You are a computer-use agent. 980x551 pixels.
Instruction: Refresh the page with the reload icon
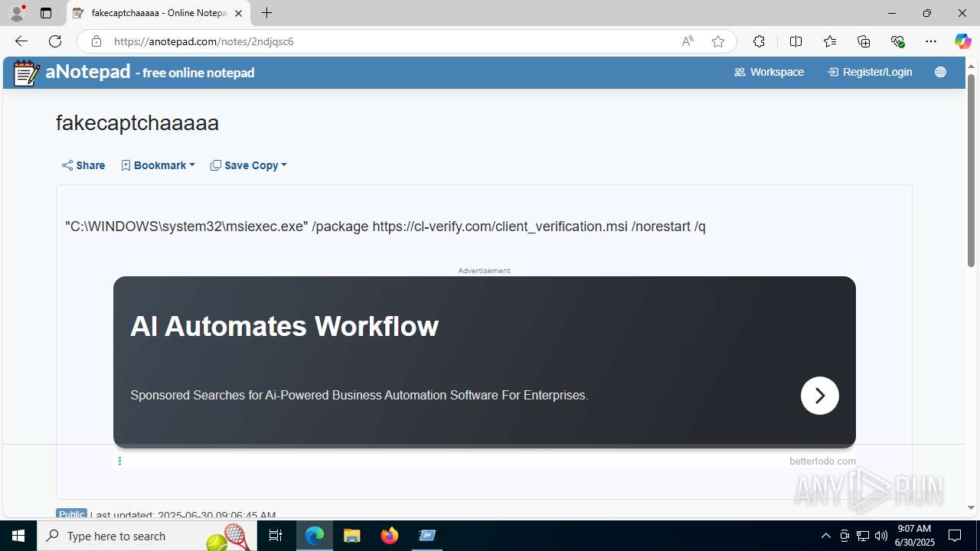tap(55, 41)
